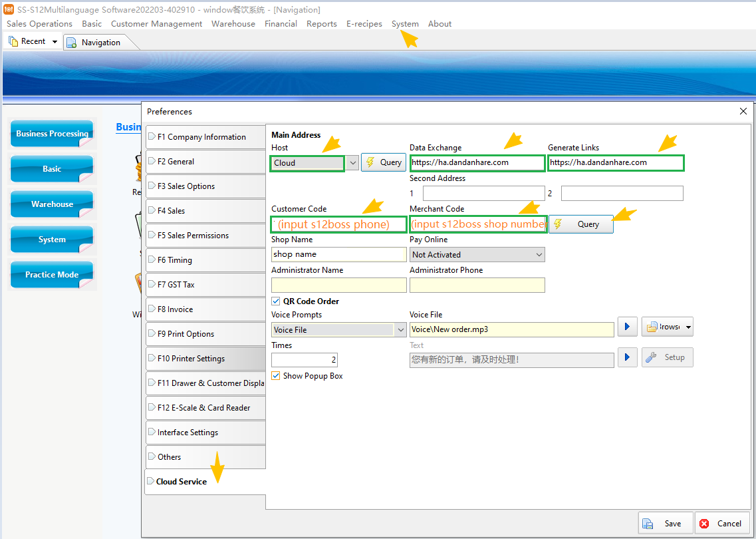Expand the Recent dropdown arrow
This screenshot has height=539, width=756.
click(55, 42)
